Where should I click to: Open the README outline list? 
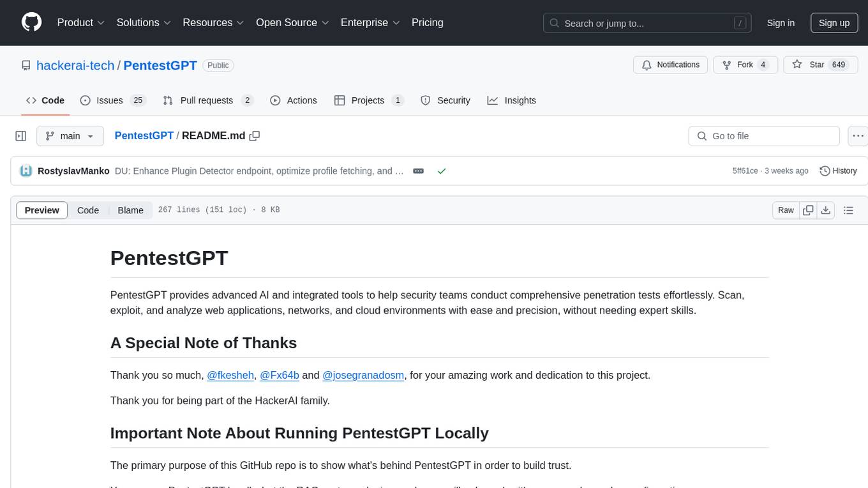click(x=848, y=210)
